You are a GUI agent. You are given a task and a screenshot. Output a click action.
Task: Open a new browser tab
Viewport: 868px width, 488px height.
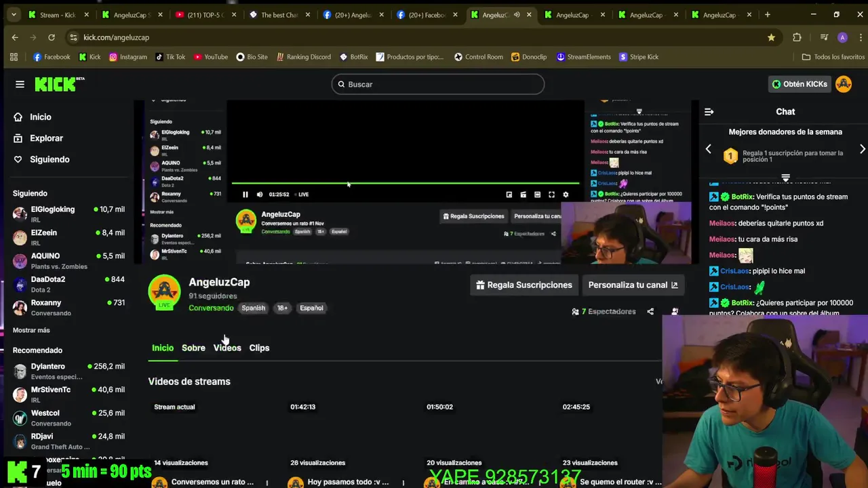767,15
